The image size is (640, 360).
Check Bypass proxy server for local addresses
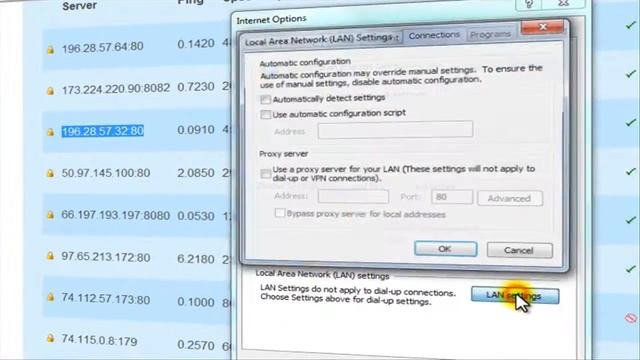[x=280, y=213]
